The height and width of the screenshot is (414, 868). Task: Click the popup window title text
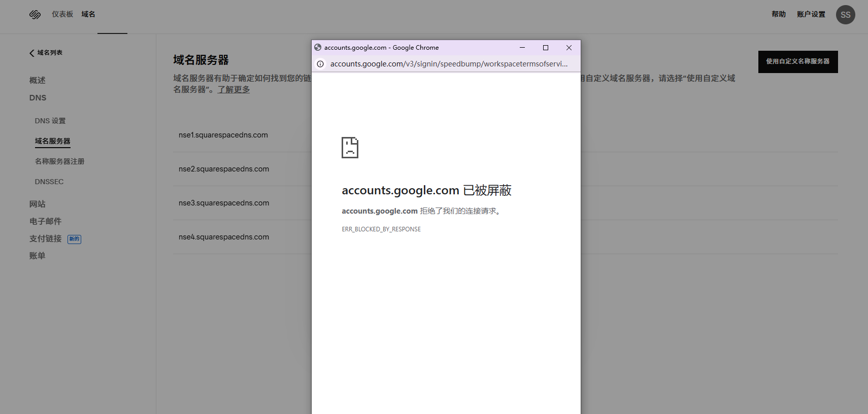[382, 48]
